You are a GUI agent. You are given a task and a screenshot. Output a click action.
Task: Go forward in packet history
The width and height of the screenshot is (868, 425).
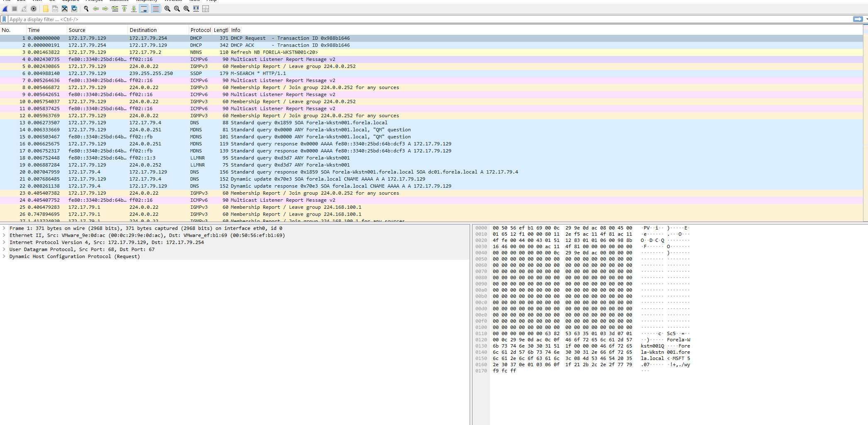pos(105,9)
